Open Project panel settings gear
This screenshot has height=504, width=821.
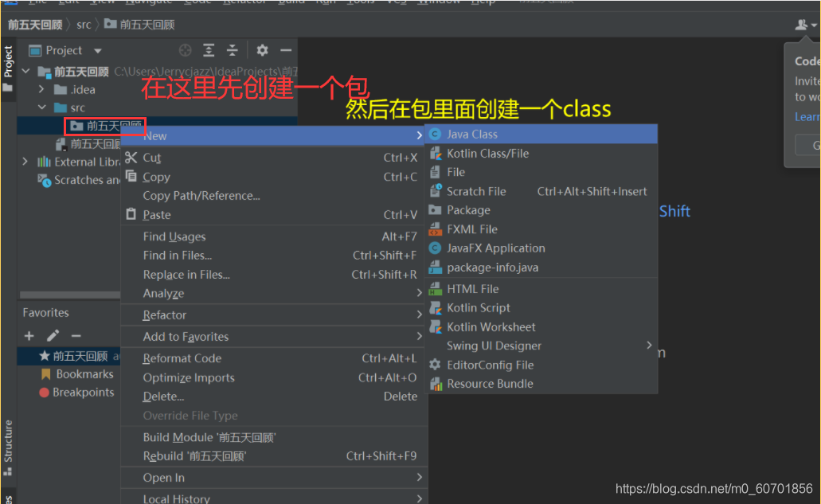[x=262, y=50]
